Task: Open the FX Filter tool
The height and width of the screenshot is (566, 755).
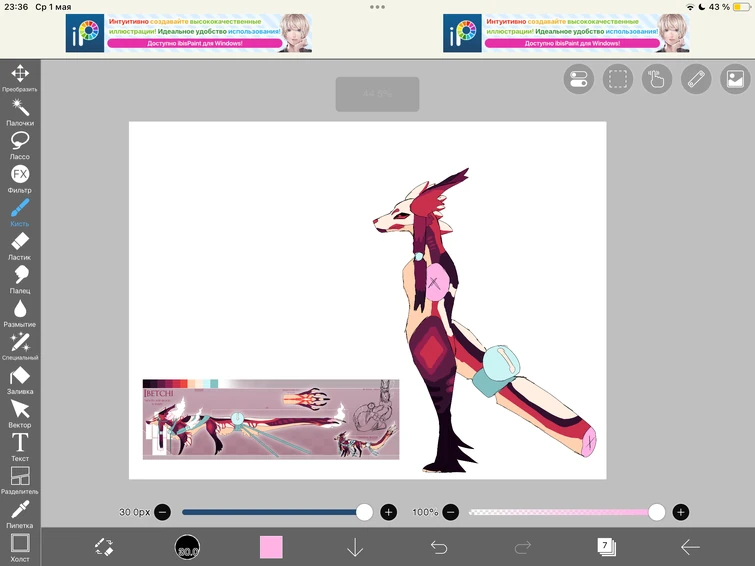Action: (20, 175)
